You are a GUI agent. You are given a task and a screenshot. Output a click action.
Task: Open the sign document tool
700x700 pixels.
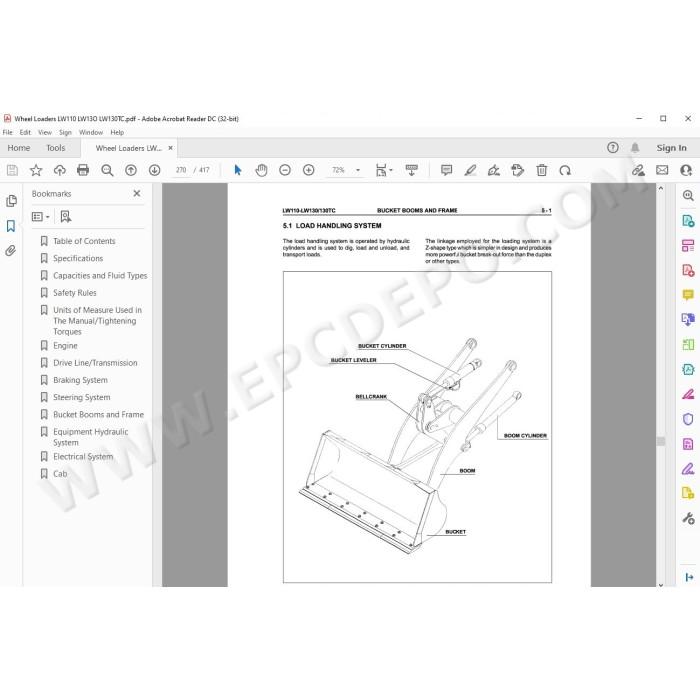click(x=494, y=170)
